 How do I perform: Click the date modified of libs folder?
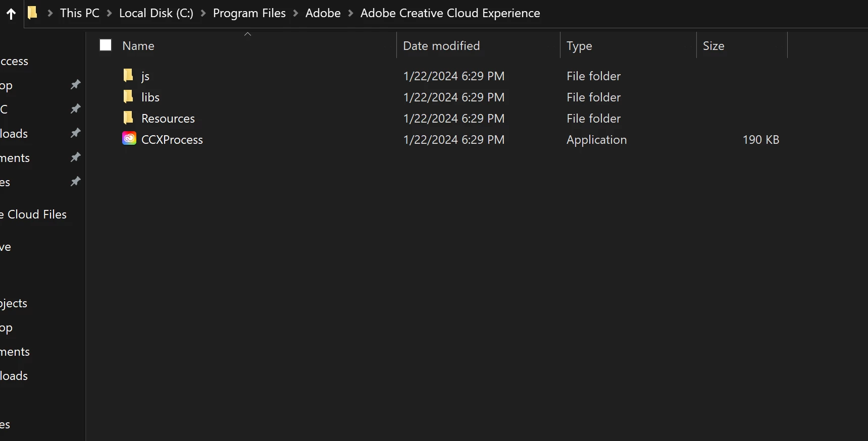pyautogui.click(x=454, y=97)
